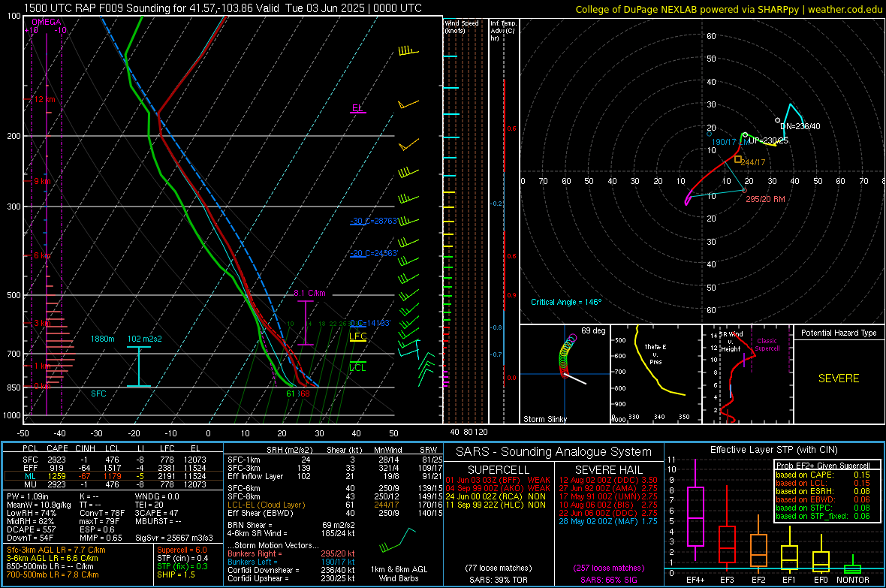Click the Storm Slinky panel label
This screenshot has height=588, width=886.
pyautogui.click(x=544, y=419)
